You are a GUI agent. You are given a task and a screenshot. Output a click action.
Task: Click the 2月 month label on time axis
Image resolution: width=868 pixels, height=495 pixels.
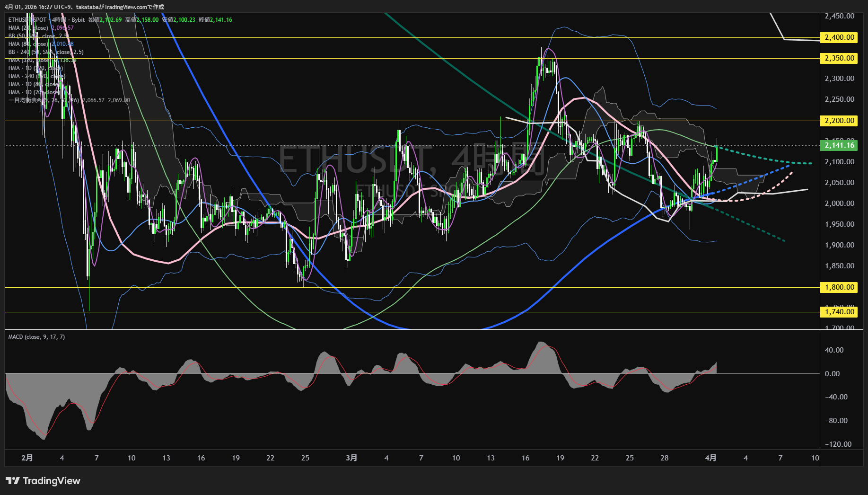[27, 458]
